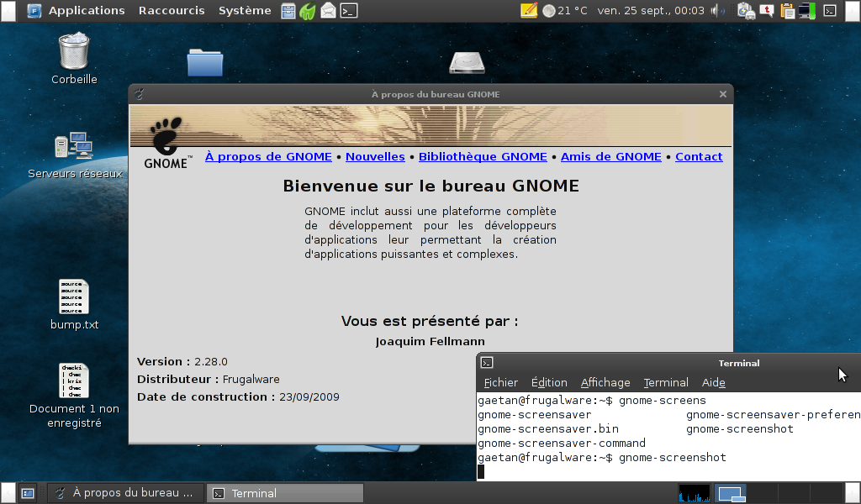
Task: Open the mail envelope launcher
Action: [x=328, y=10]
